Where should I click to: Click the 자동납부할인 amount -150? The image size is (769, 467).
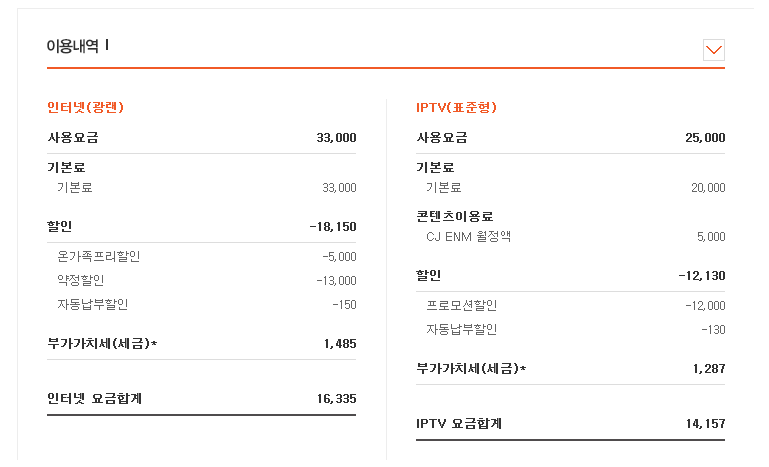[344, 305]
